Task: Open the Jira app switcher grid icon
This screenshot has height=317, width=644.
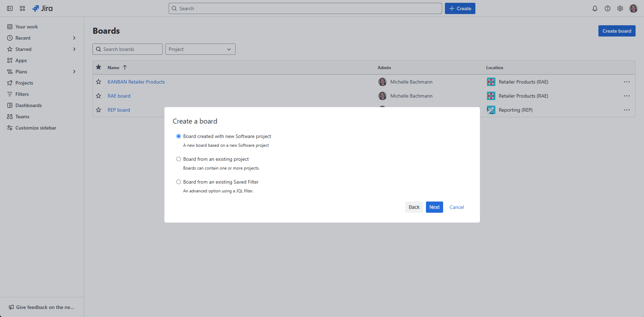Action: pyautogui.click(x=22, y=8)
